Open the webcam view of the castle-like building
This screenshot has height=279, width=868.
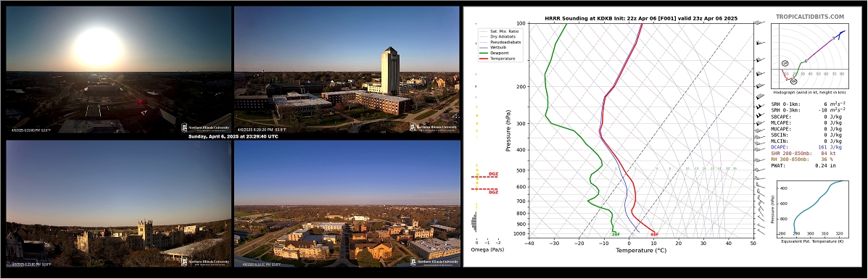[118, 204]
